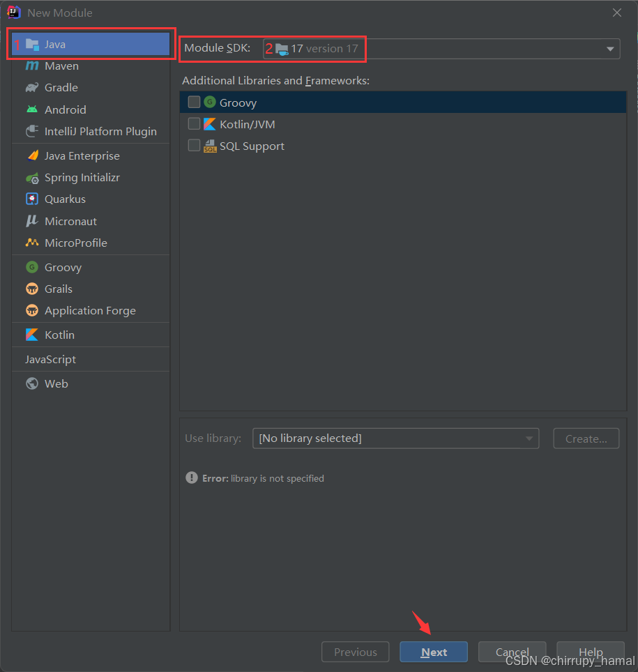This screenshot has height=672, width=638.
Task: Click the Previous button
Action: [x=356, y=652]
